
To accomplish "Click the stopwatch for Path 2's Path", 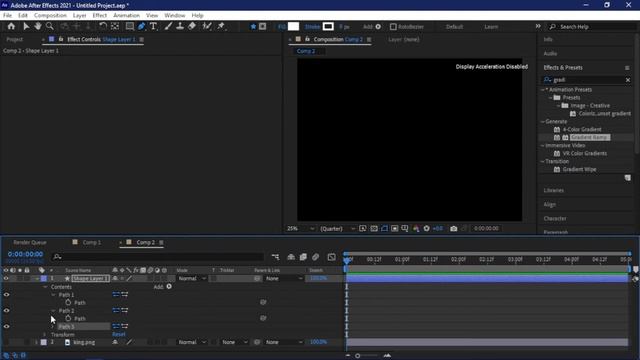I will (68, 318).
